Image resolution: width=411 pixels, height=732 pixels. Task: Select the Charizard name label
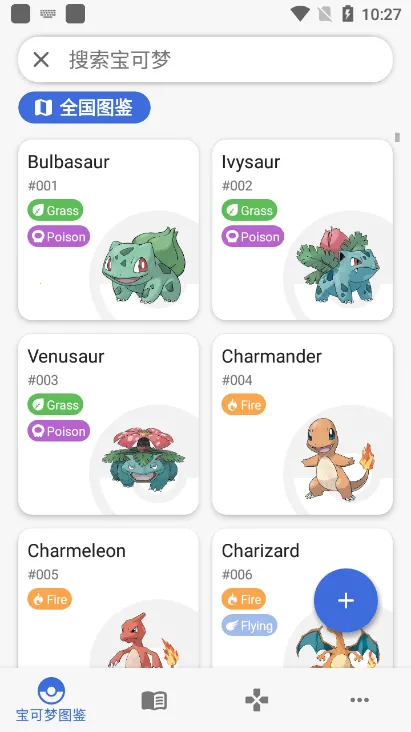[x=260, y=551]
